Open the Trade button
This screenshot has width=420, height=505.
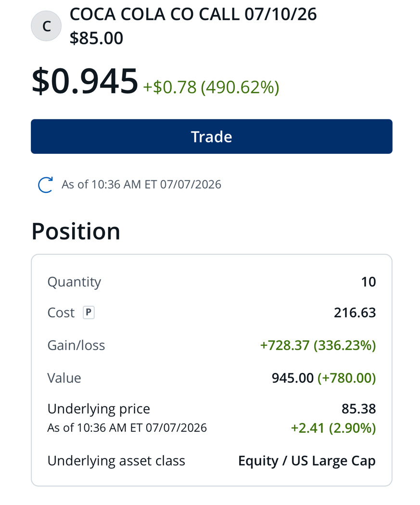tap(212, 137)
